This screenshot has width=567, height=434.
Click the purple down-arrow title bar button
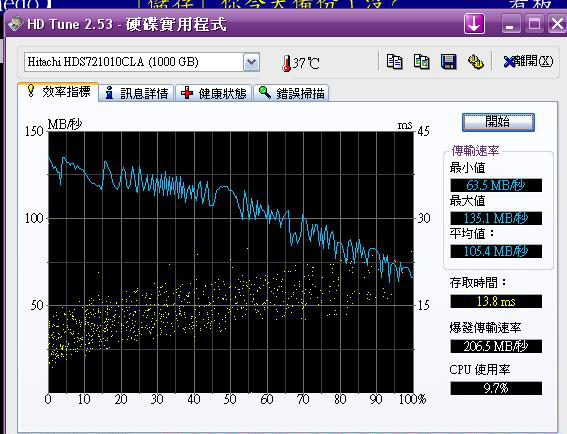tap(474, 24)
